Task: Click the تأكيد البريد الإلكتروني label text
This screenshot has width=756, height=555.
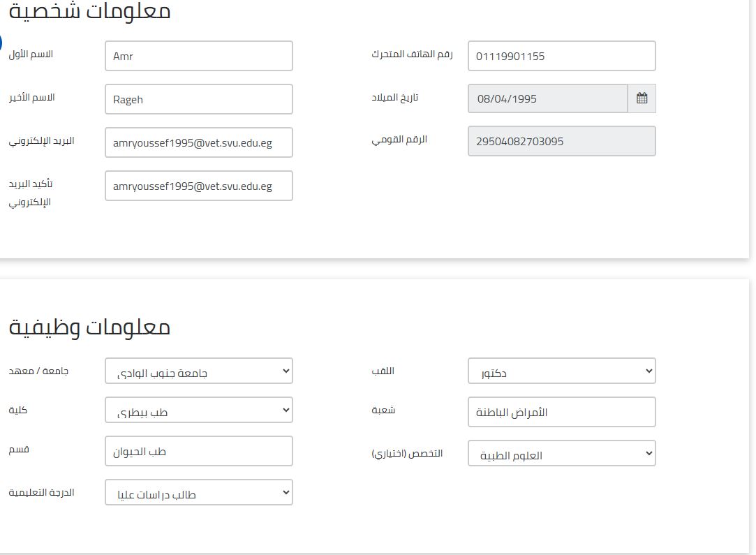Action: (x=31, y=193)
